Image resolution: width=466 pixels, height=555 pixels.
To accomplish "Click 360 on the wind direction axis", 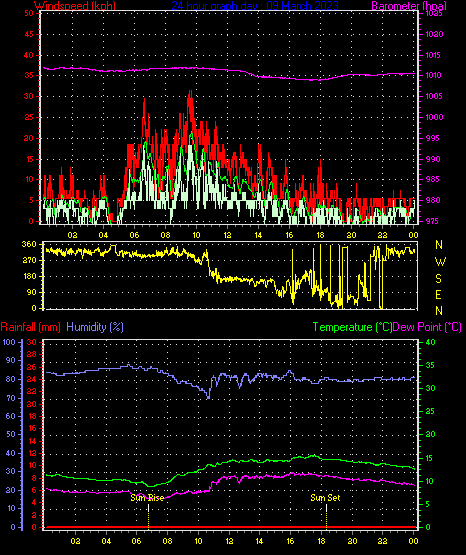I will (29, 244).
